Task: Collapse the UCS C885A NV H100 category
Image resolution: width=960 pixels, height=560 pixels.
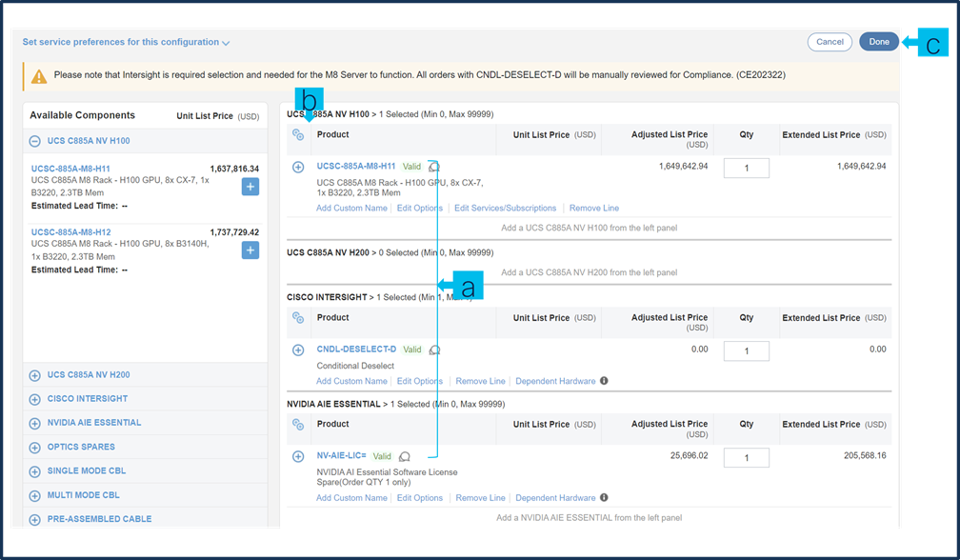Action: [35, 141]
